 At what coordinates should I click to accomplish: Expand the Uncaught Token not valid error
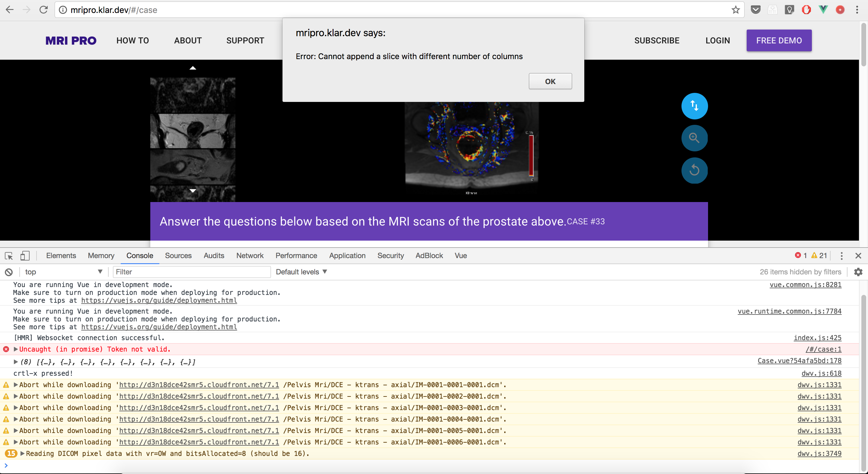coord(15,349)
